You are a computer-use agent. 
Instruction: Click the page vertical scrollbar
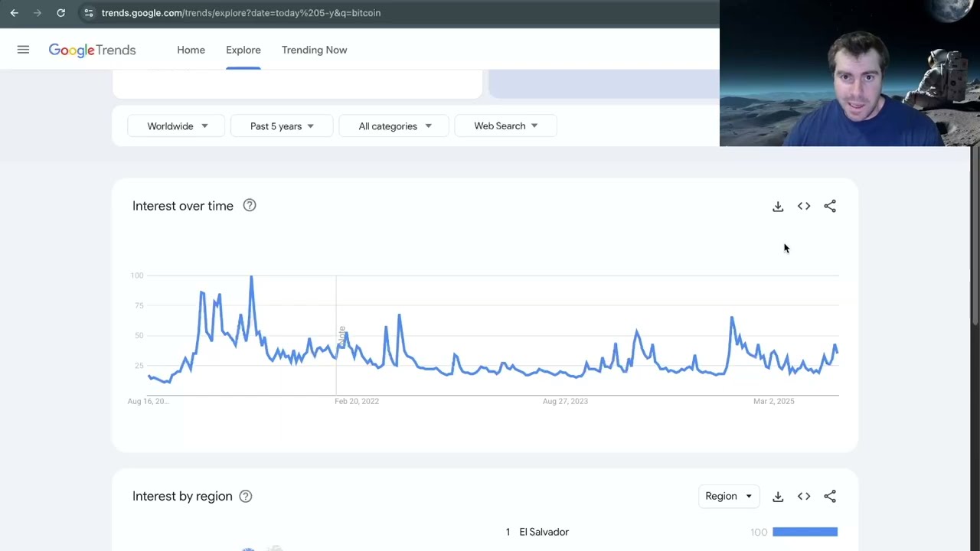click(x=975, y=237)
